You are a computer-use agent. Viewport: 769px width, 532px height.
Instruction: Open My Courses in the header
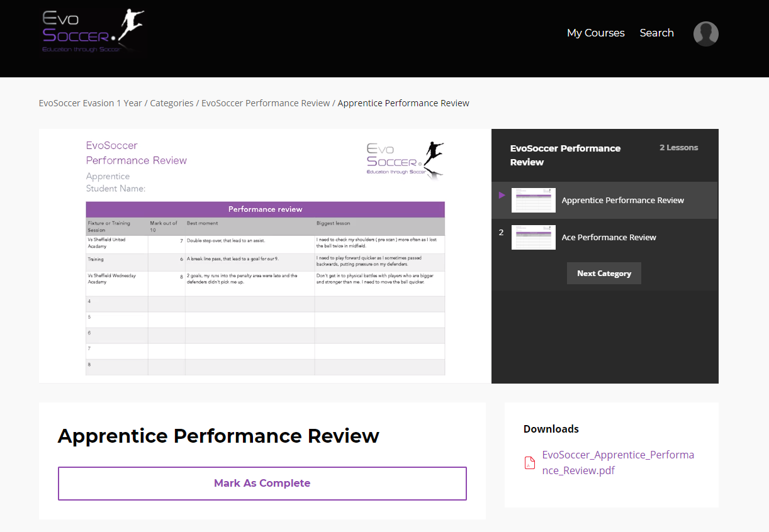pos(595,33)
